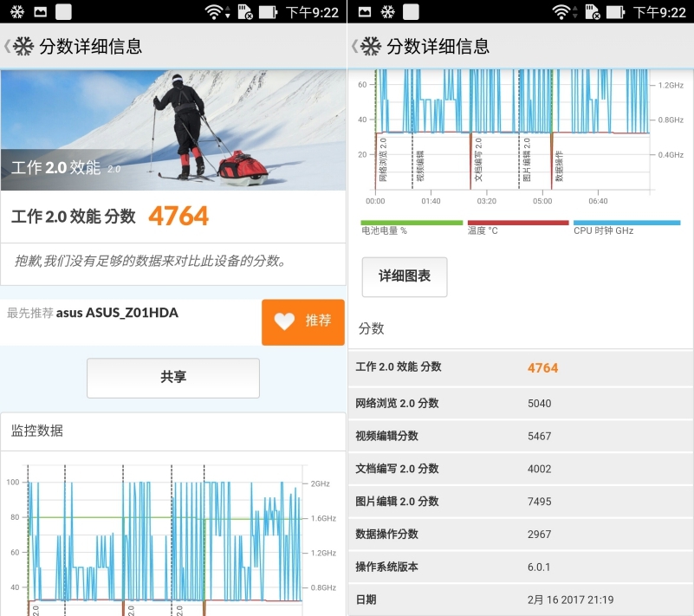Tap the sorry not enough data message

coord(151,261)
